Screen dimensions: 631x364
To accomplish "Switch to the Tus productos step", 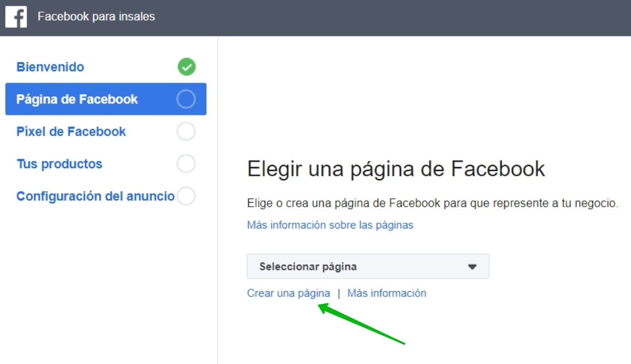I will tap(59, 164).
